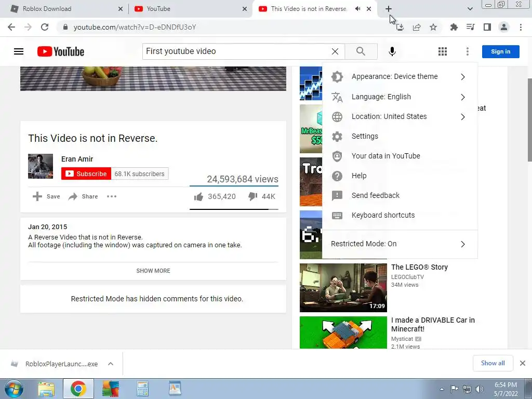Open the Chrome profile avatar icon

[504, 27]
